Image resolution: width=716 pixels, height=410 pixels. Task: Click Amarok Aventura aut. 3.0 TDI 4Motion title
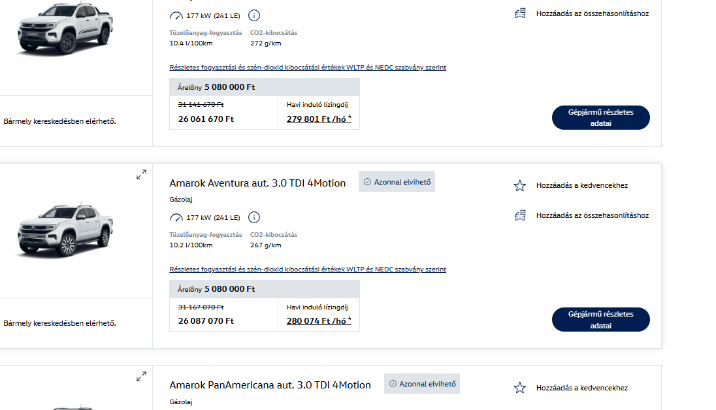(258, 183)
